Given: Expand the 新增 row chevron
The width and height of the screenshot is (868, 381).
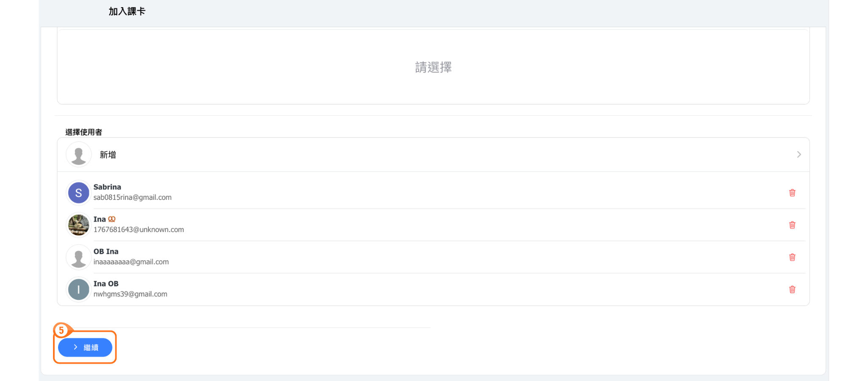Looking at the screenshot, I should click(798, 155).
